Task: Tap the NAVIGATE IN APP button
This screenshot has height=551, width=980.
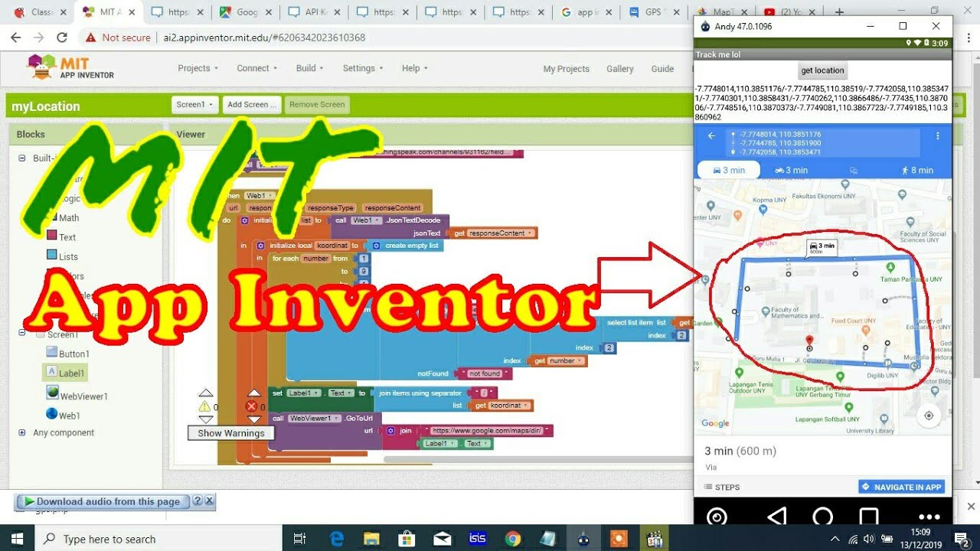Action: pyautogui.click(x=901, y=487)
